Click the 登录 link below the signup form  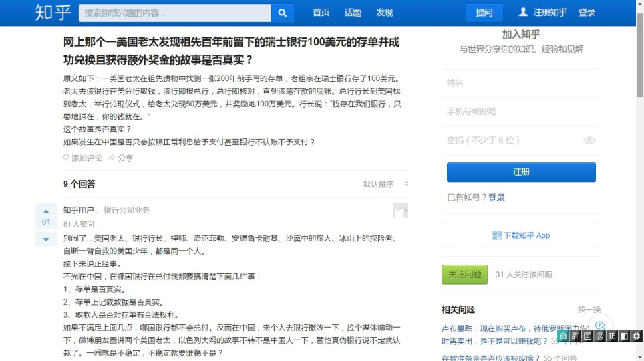pos(496,197)
